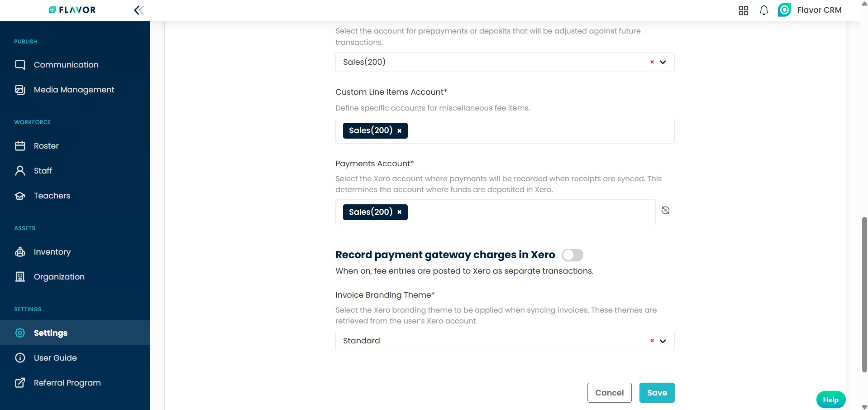
Task: Open Communication in the sidebar
Action: 66,65
